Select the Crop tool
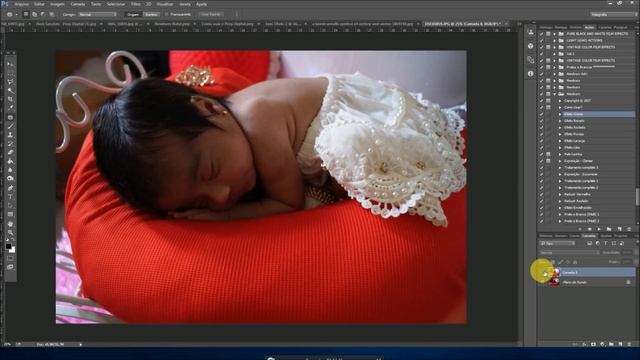The width and height of the screenshot is (640, 360). (10, 99)
